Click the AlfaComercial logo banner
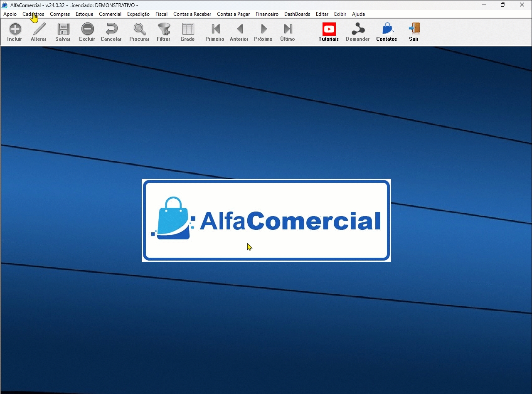Viewport: 532px width, 394px height. 266,220
